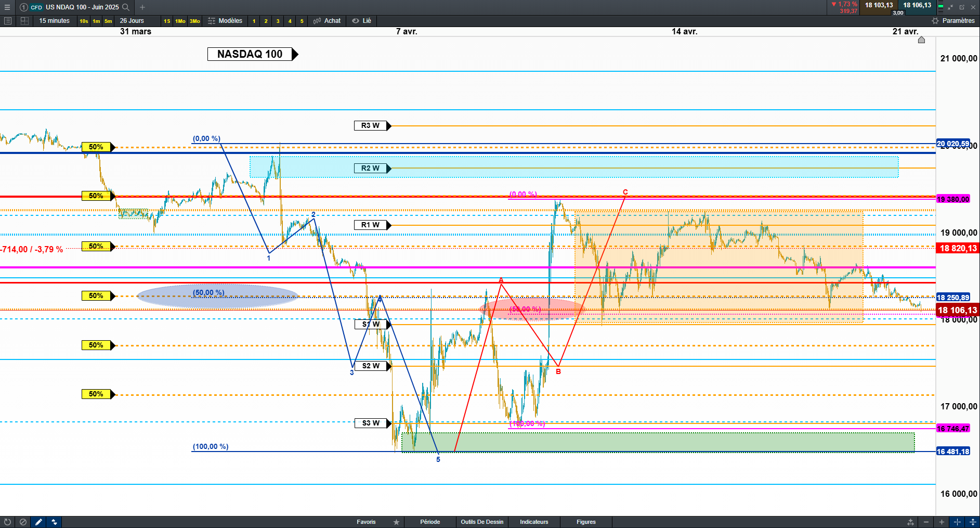The width and height of the screenshot is (980, 528).
Task: Open the 15 minutes timeframe selector
Action: click(x=54, y=21)
